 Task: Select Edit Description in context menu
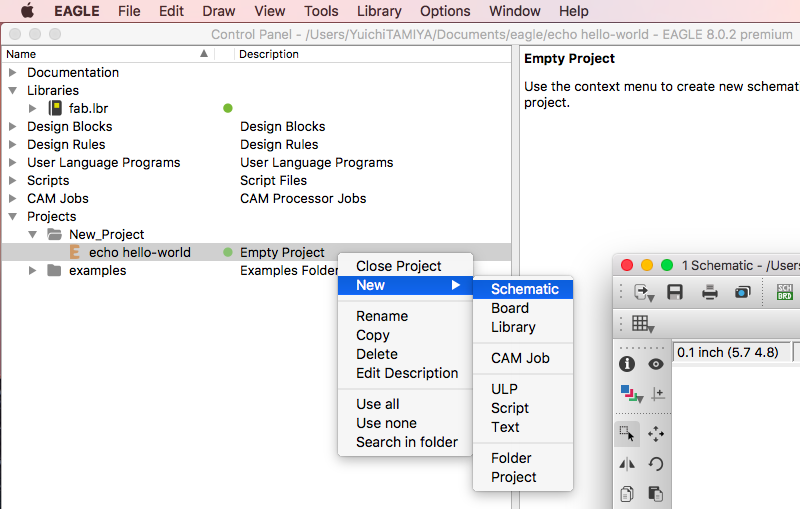click(x=406, y=373)
